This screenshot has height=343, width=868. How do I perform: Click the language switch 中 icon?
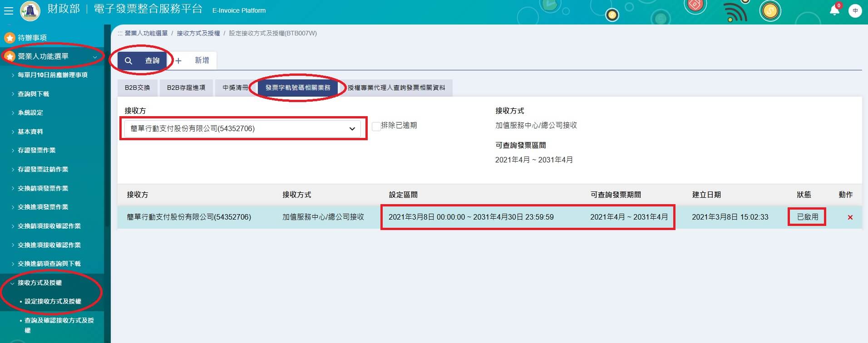coord(855,10)
